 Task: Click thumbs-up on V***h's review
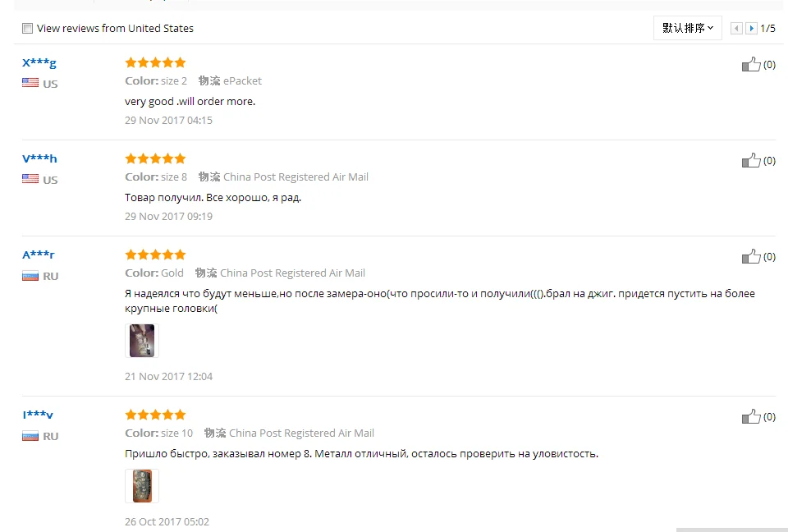click(x=751, y=161)
